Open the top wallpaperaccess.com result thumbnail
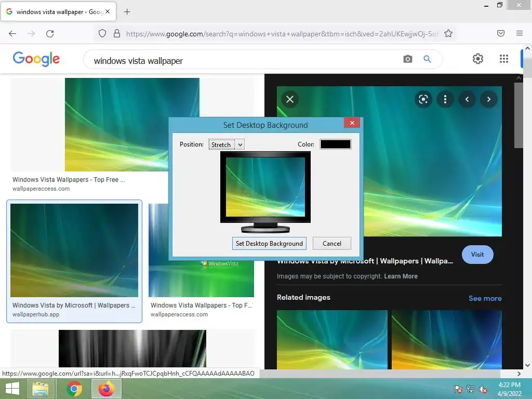532x399 pixels. click(132, 125)
